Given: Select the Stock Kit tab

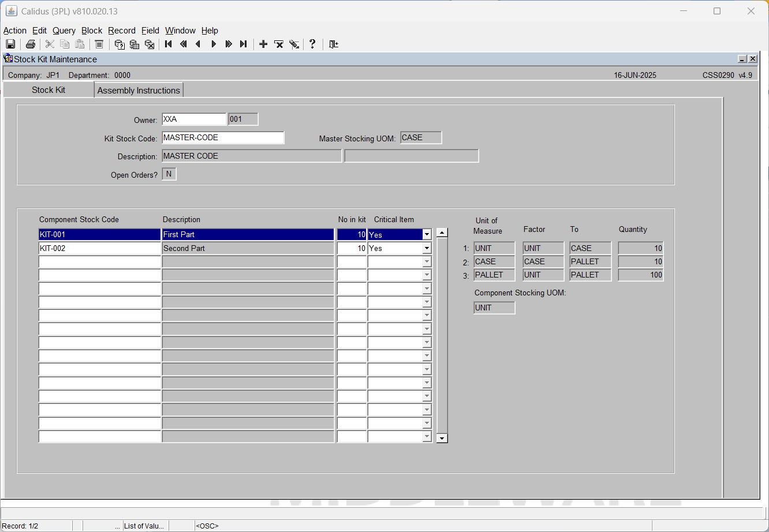Looking at the screenshot, I should (48, 89).
